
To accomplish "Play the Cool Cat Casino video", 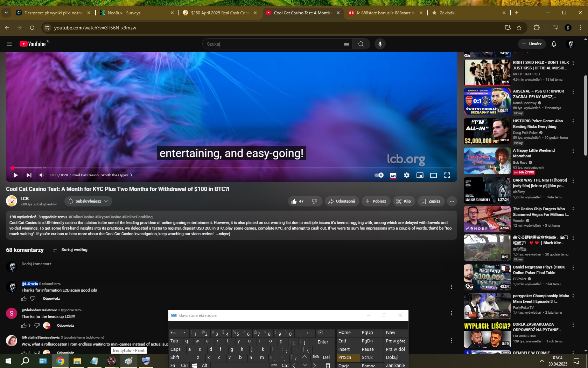I will pos(15,175).
